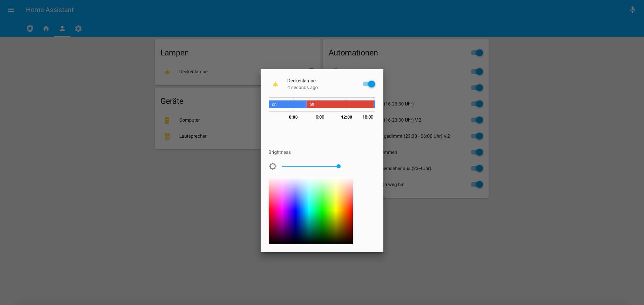Click the Computer device icon
This screenshot has height=305, width=644.
tap(167, 120)
